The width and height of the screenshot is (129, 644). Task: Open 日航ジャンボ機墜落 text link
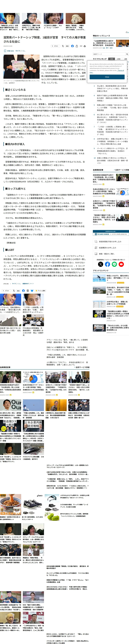(68, 349)
